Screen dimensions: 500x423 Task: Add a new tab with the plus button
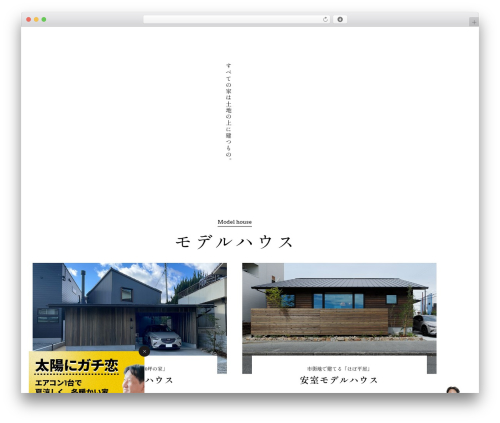click(x=474, y=22)
